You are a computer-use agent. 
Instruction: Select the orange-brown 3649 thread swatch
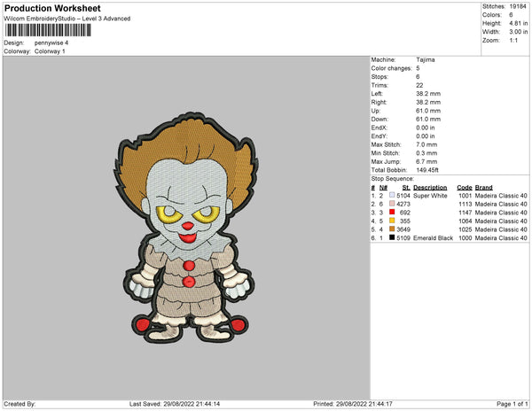pos(392,229)
